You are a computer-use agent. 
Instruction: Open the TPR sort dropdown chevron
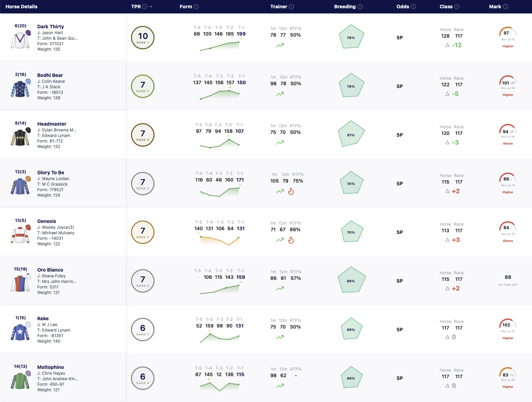pyautogui.click(x=151, y=7)
